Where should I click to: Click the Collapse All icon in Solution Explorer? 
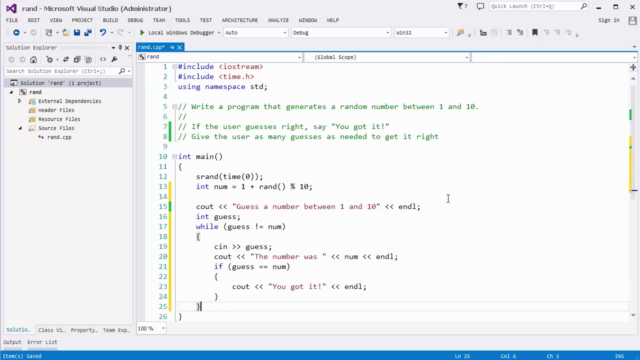point(77,60)
